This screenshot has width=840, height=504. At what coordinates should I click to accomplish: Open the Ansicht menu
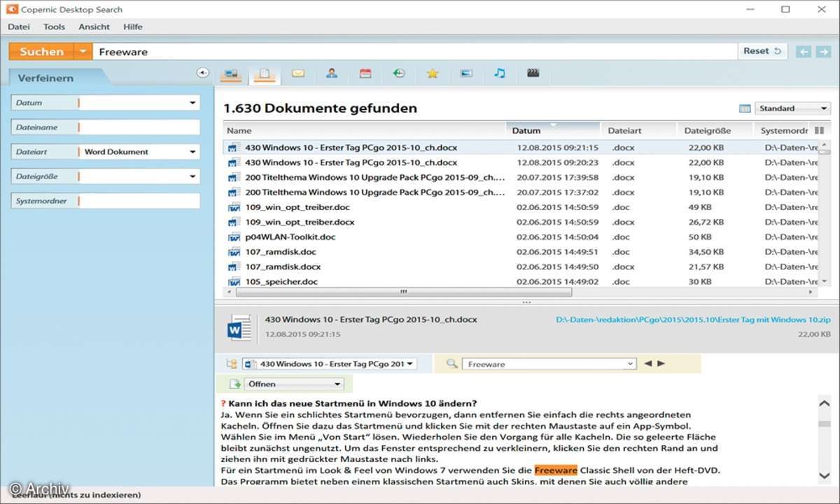(x=94, y=27)
